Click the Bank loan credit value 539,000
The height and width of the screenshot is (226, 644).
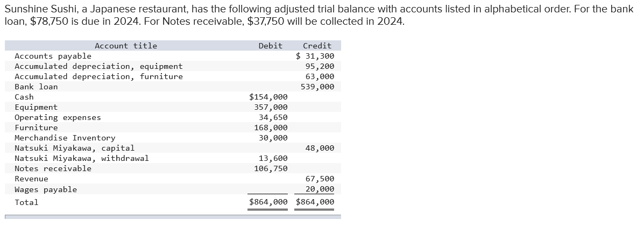click(x=317, y=87)
